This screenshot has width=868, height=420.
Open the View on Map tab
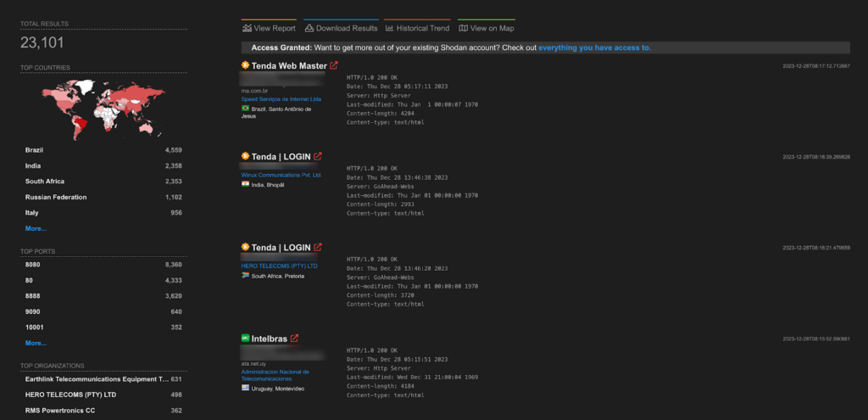coord(486,28)
